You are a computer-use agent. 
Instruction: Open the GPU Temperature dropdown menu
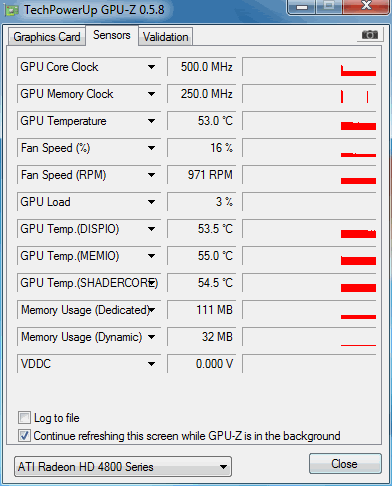point(151,121)
